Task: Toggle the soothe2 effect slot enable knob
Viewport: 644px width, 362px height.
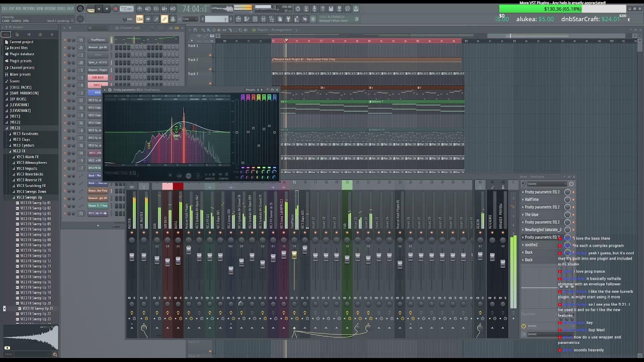Action: [568, 245]
